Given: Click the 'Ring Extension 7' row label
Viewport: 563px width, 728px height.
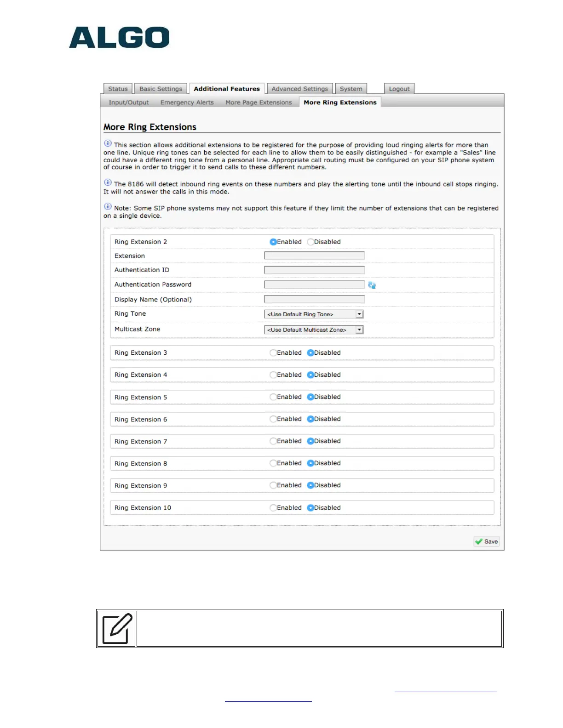Looking at the screenshot, I should [141, 441].
